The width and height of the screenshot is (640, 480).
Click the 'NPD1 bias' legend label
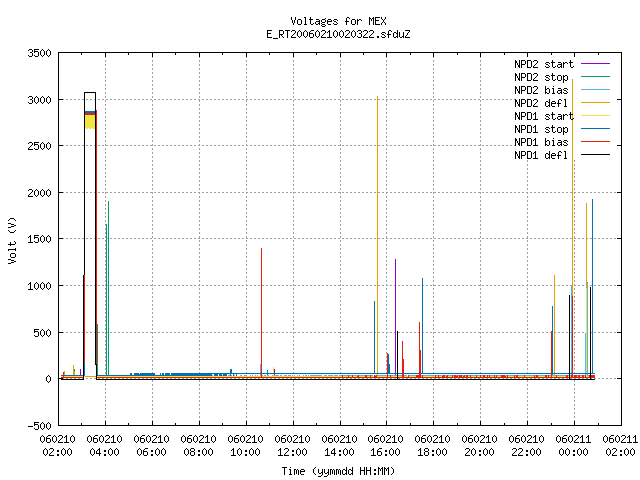coord(541,142)
